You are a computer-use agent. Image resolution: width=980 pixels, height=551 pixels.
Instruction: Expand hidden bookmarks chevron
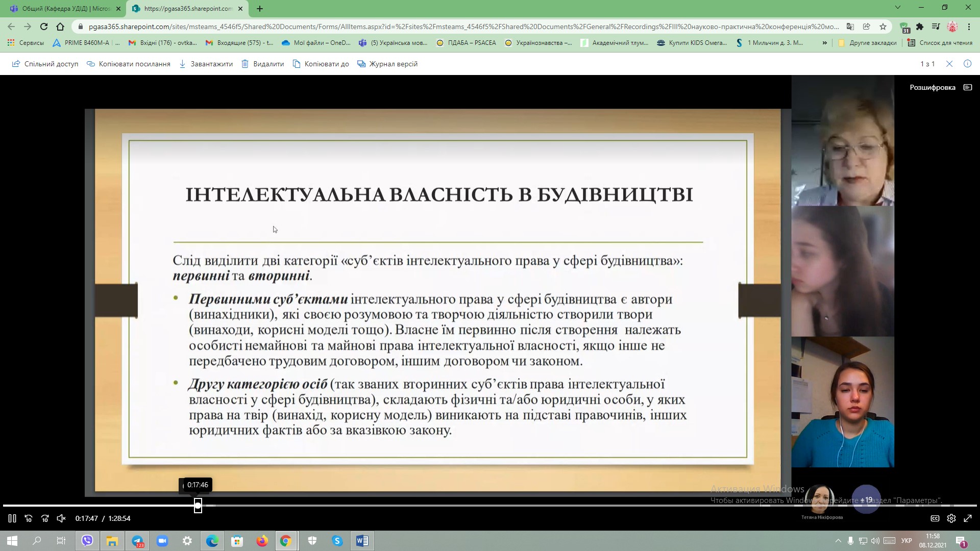coord(824,43)
